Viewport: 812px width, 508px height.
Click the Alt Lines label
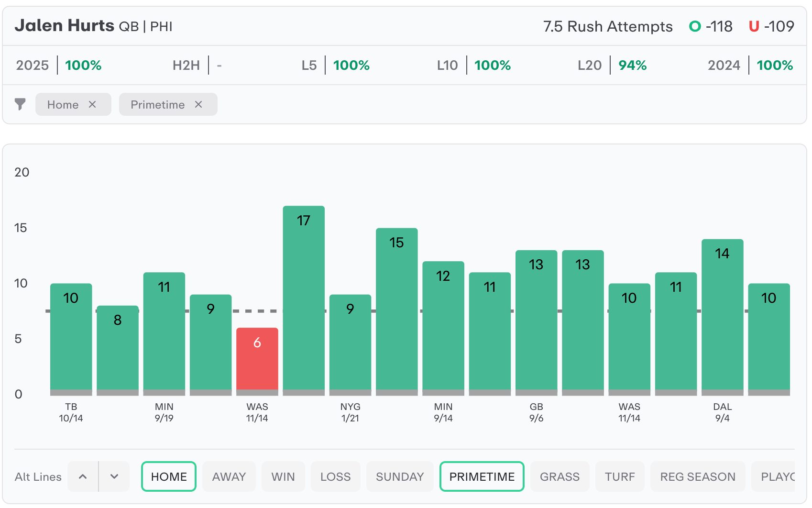[38, 477]
